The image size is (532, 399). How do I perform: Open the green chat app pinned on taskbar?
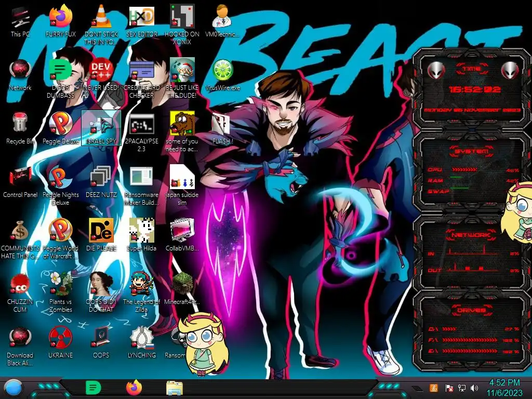pyautogui.click(x=94, y=388)
